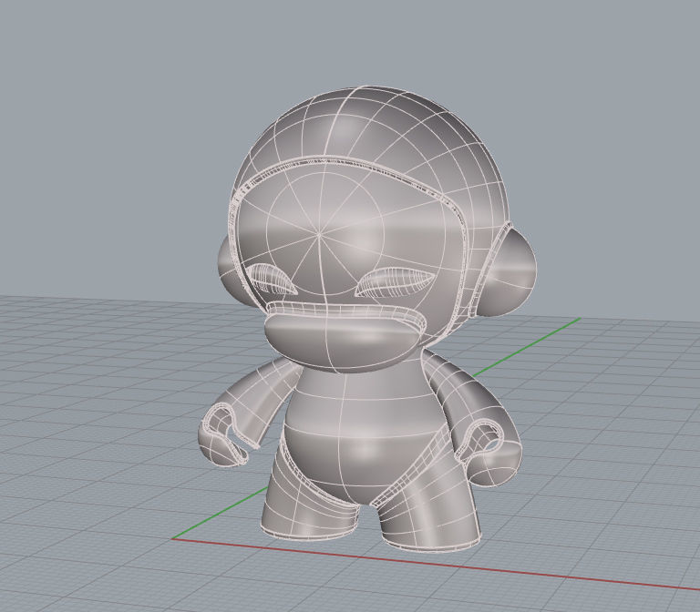This screenshot has width=700, height=612.
Task: Click the green Y axis line behind the model
Action: coord(527,346)
